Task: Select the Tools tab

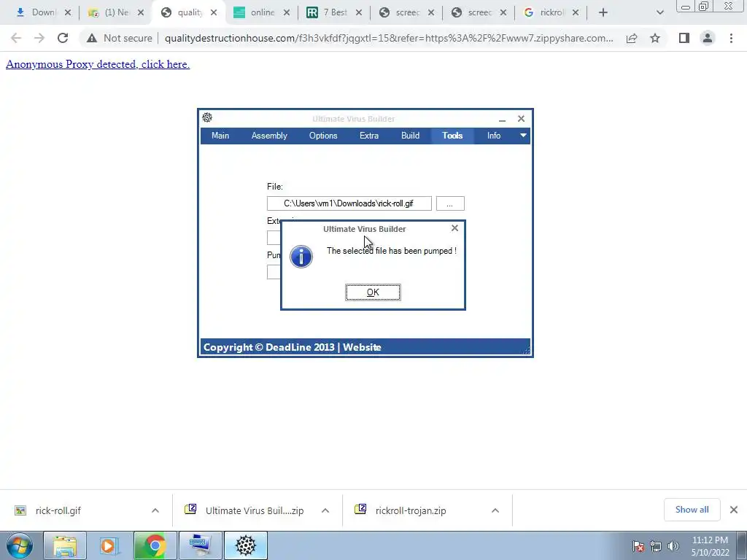Action: [x=452, y=136]
